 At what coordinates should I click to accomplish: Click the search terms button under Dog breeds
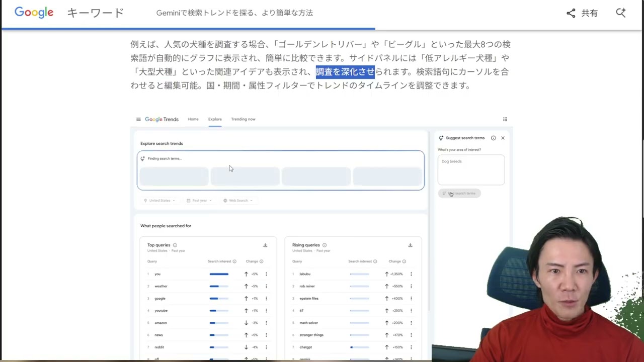(x=459, y=193)
